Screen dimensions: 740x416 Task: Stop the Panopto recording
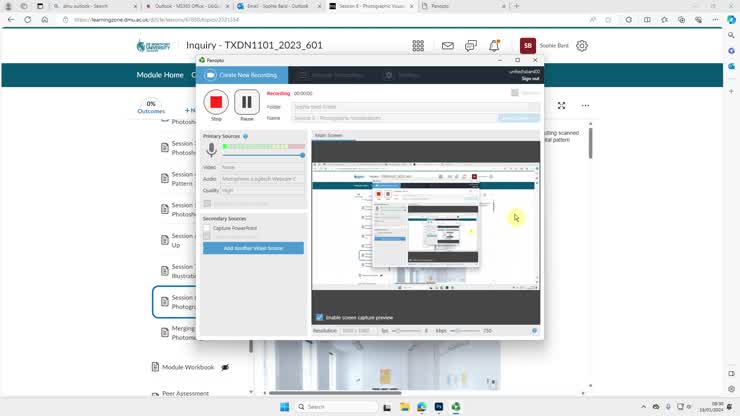coord(216,102)
